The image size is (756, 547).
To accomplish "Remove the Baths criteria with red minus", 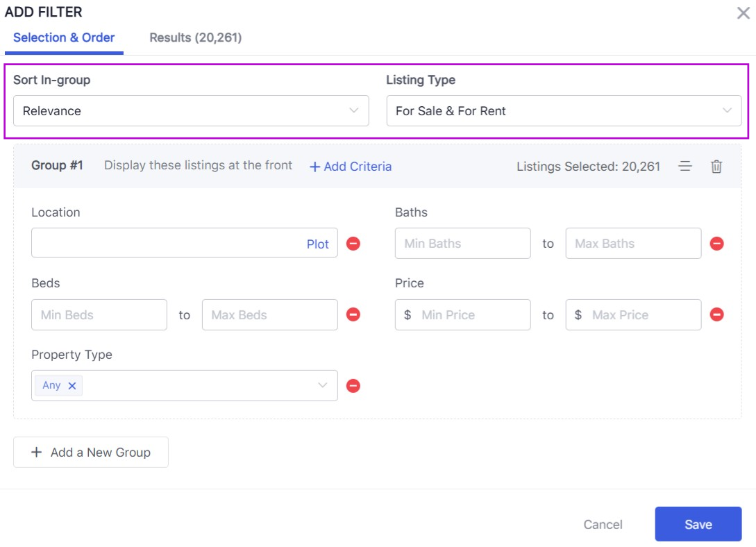I will (x=717, y=244).
